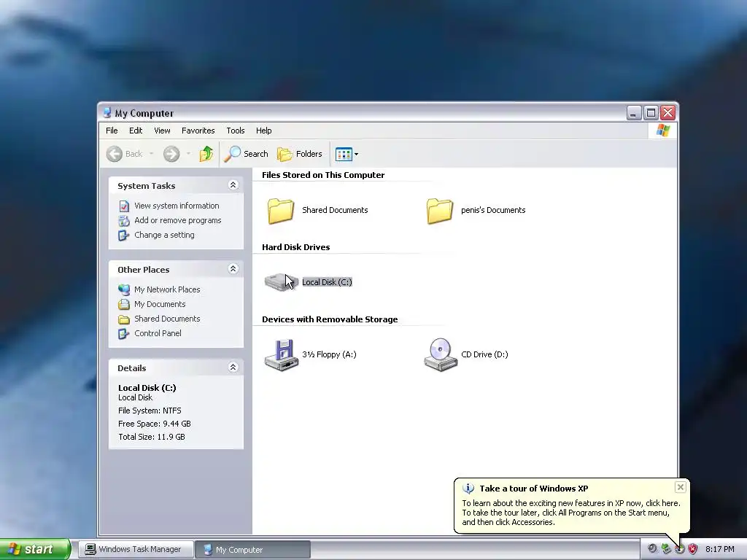Screen dimensions: 747x560
Task: Click the My Documents sidebar icon
Action: [x=124, y=304]
